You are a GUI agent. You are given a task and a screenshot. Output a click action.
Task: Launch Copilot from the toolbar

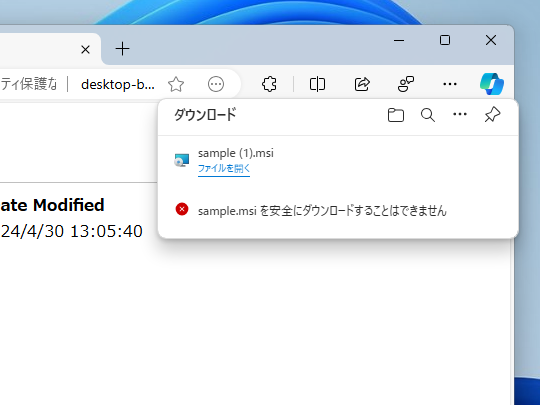point(492,84)
